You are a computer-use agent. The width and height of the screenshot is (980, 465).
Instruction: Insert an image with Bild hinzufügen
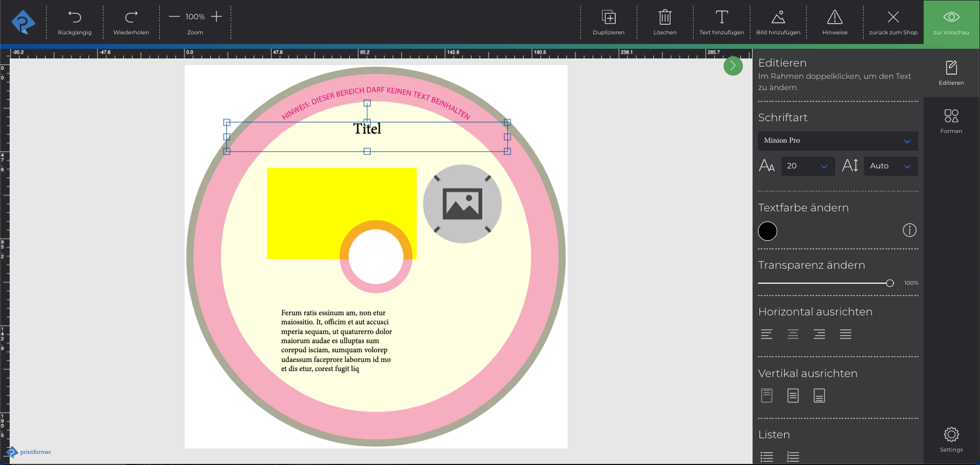coord(778,18)
